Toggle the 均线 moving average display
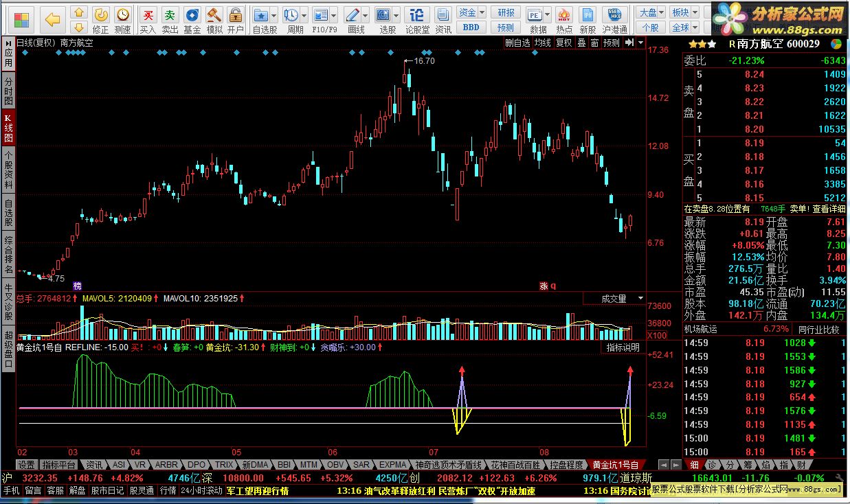The height and width of the screenshot is (504, 850). coord(543,43)
